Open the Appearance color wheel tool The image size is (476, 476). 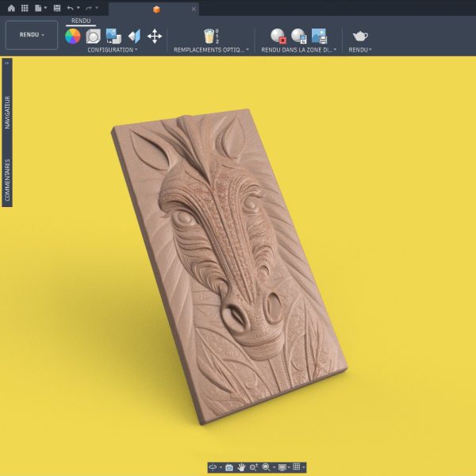73,36
